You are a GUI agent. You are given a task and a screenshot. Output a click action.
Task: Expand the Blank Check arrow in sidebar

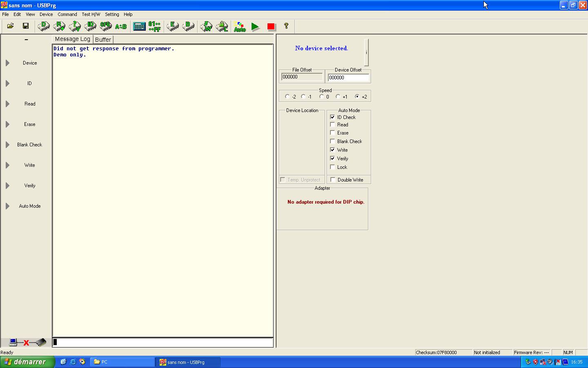[7, 145]
